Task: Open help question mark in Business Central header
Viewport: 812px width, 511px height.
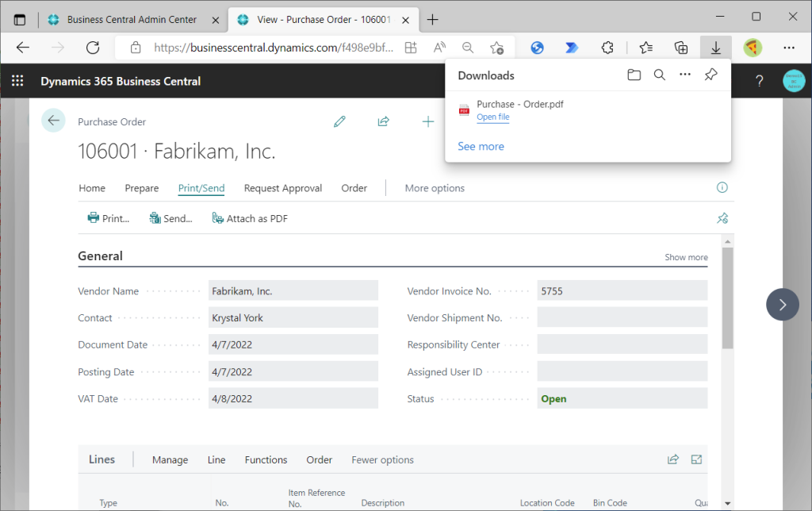Action: pyautogui.click(x=759, y=81)
